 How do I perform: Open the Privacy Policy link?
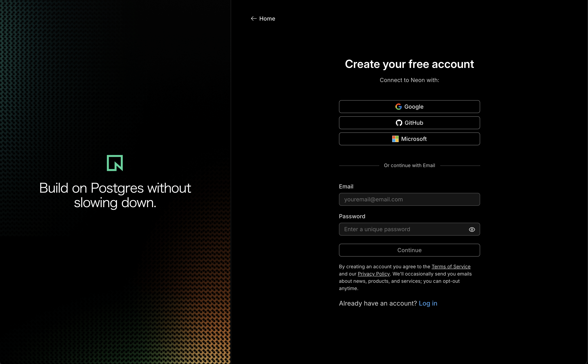point(373,274)
